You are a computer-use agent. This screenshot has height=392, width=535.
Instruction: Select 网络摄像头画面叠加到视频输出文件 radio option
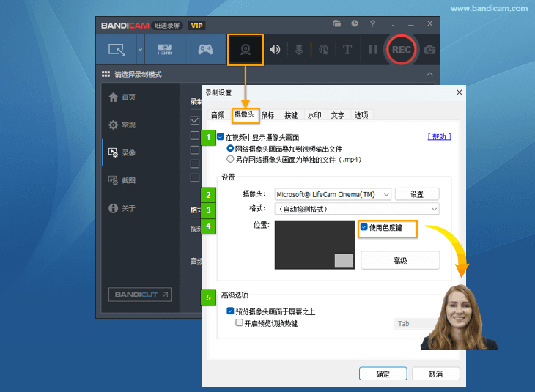(230, 149)
